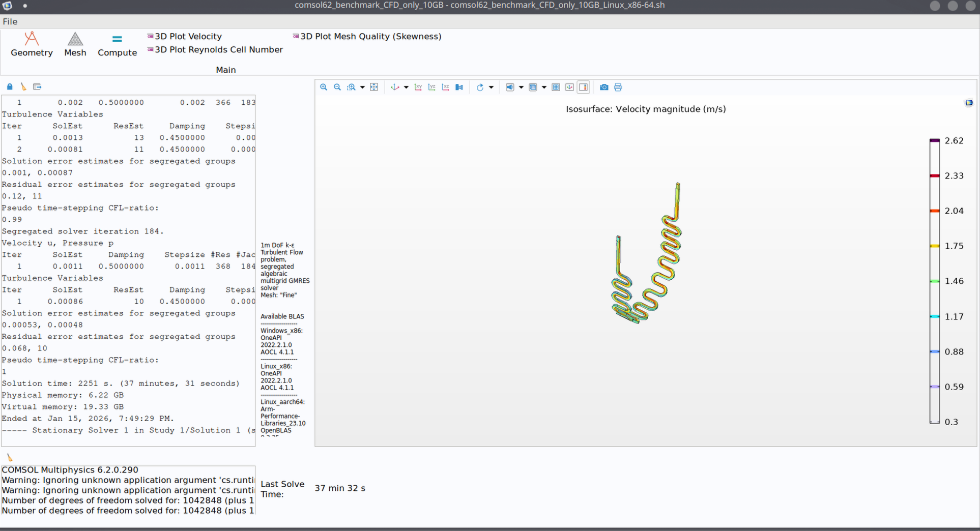
Task: Clear the solver log with the broom icon
Action: pyautogui.click(x=23, y=86)
